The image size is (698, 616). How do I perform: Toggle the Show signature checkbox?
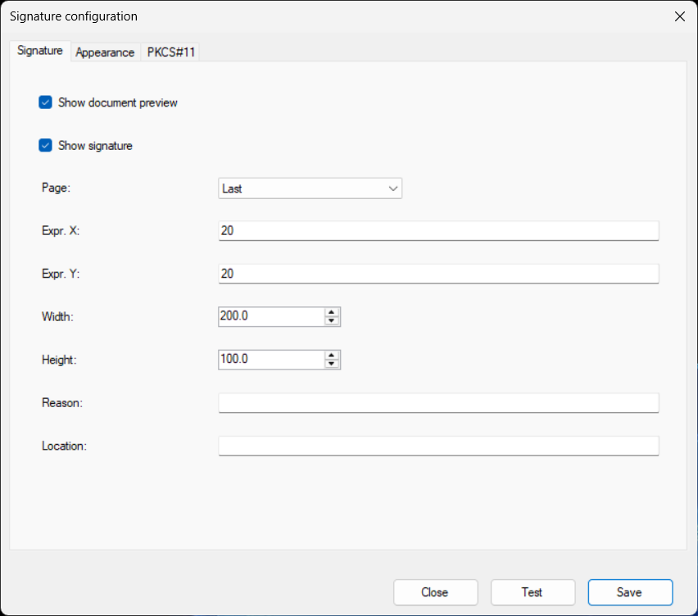tap(45, 146)
